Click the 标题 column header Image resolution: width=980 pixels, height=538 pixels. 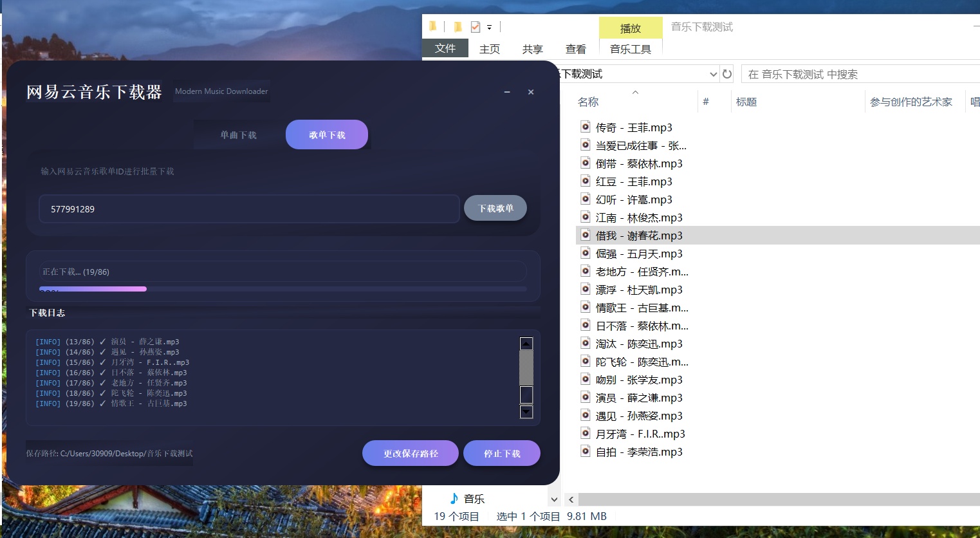(x=746, y=102)
